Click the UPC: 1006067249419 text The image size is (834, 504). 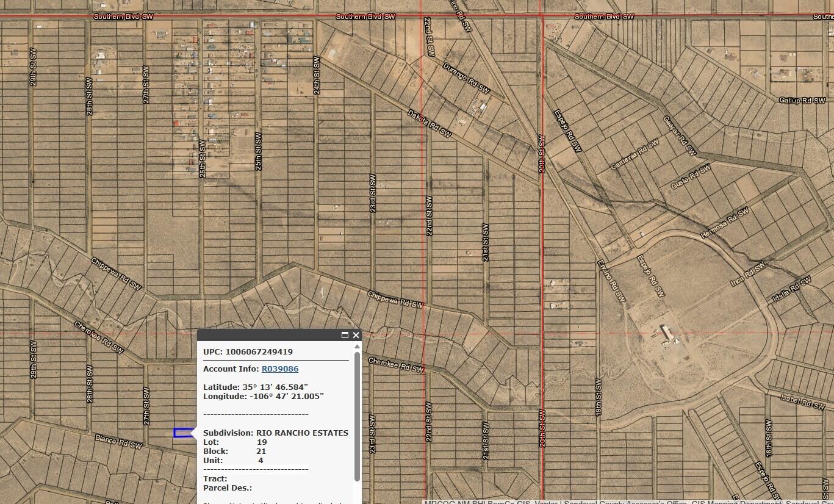(248, 351)
